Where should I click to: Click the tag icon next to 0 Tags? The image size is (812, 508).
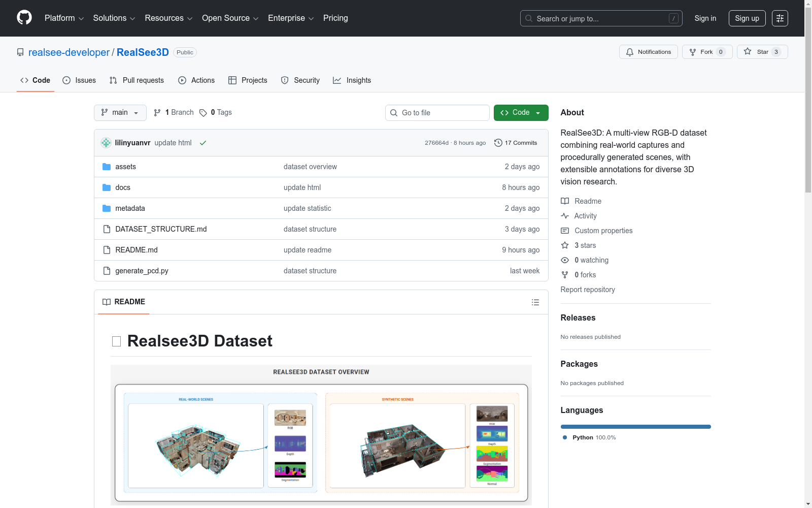[x=203, y=113]
